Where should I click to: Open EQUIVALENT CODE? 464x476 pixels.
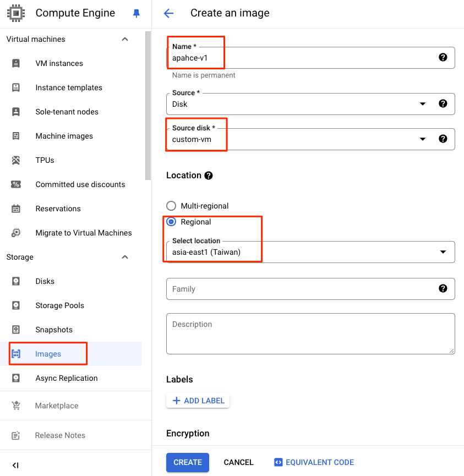pyautogui.click(x=314, y=462)
